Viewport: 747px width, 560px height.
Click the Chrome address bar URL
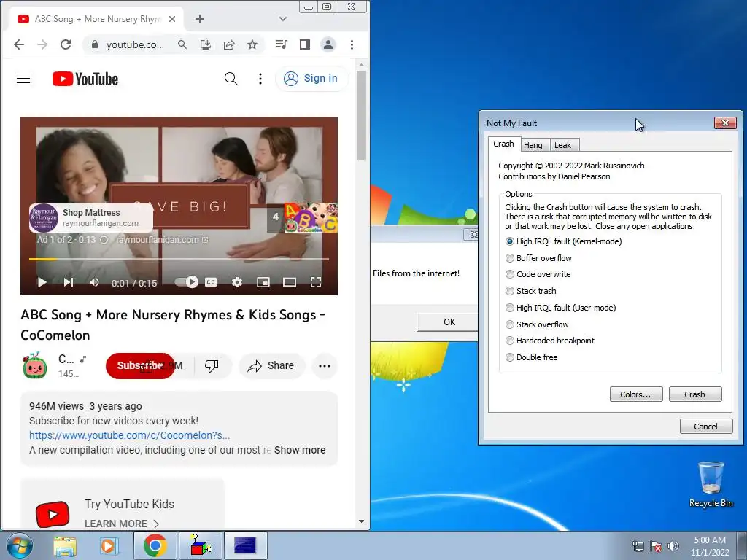tap(135, 44)
